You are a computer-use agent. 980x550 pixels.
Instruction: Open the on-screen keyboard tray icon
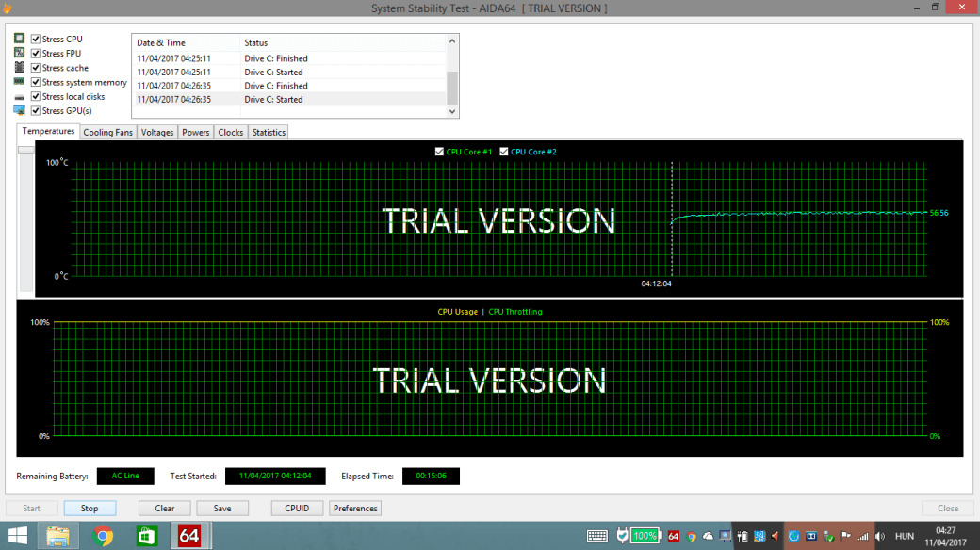[596, 536]
